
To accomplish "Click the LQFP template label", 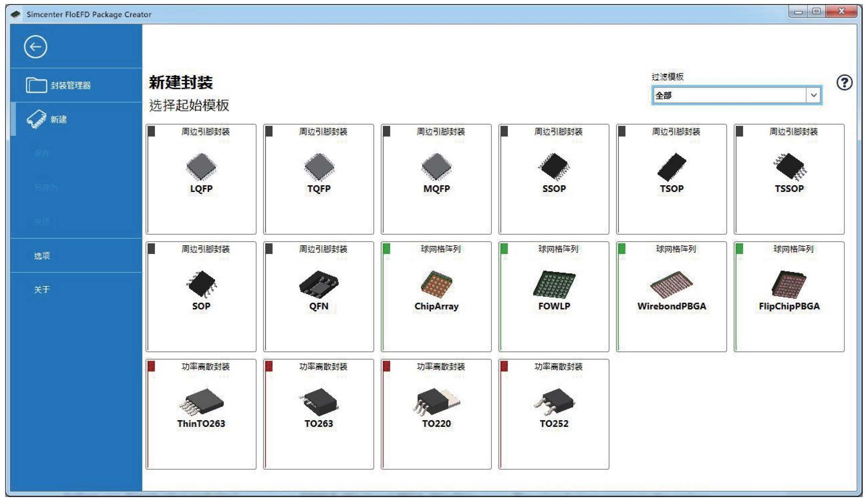I will (x=201, y=189).
